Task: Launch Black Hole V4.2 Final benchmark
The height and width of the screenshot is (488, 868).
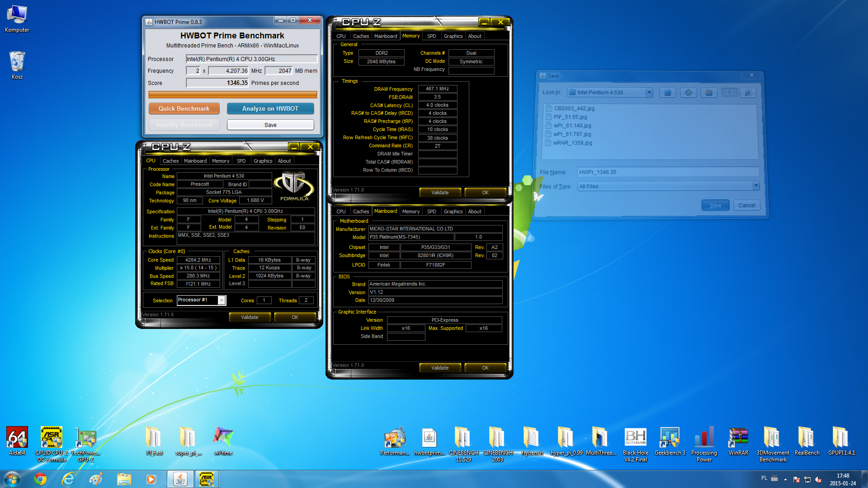Action: 635,444
